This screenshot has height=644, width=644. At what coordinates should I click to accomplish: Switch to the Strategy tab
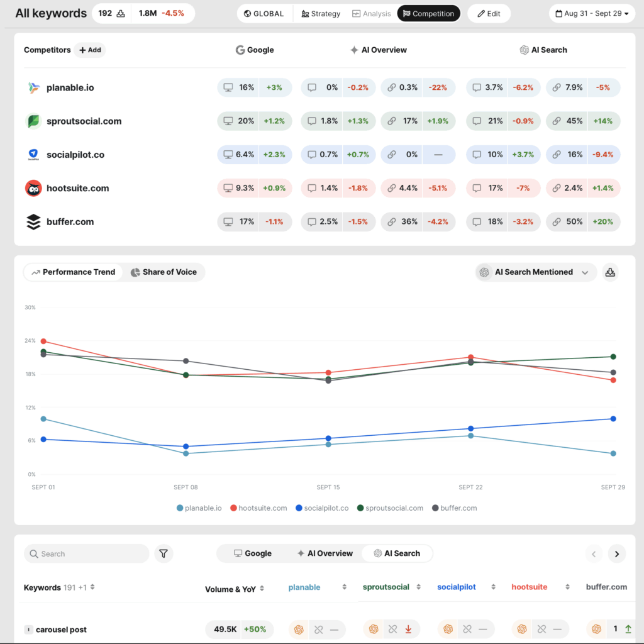click(321, 13)
